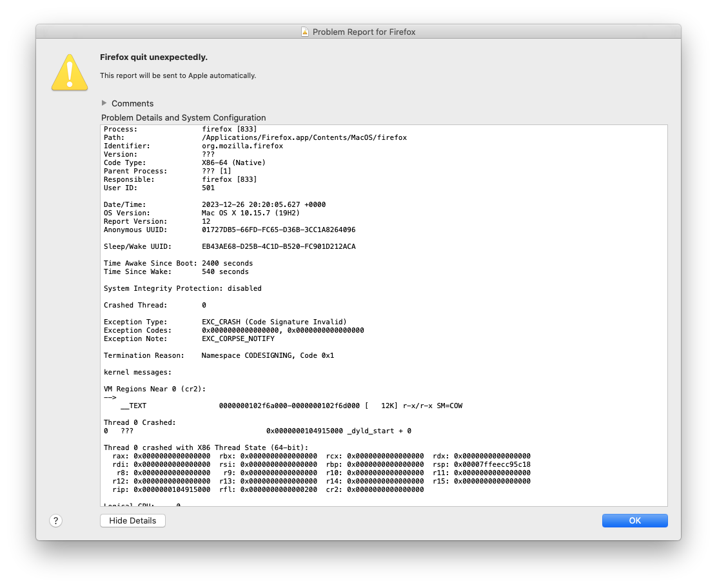Expand the Comments disclosure triangle

[x=104, y=103]
